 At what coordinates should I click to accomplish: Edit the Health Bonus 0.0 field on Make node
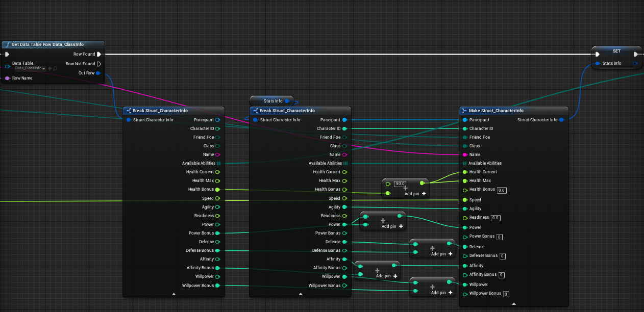(502, 190)
